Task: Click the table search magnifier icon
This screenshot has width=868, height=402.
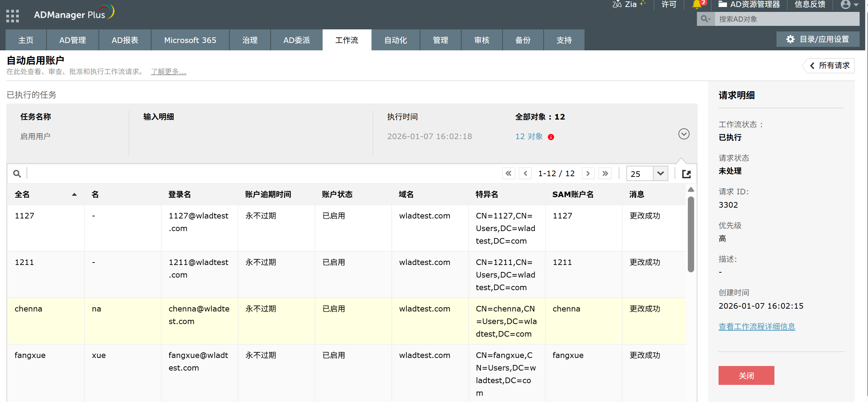Action: (17, 174)
